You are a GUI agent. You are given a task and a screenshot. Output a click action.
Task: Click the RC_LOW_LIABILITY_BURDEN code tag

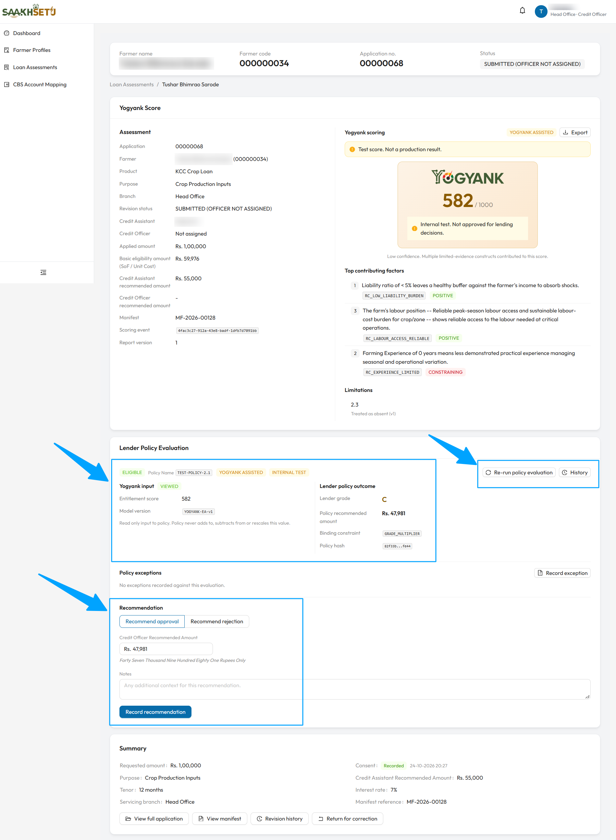[x=394, y=296]
